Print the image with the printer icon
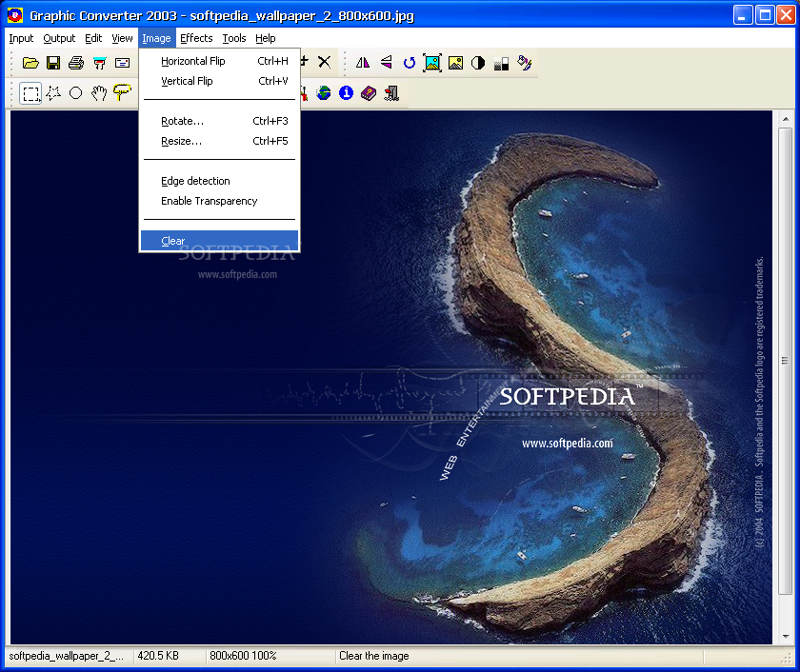 (x=76, y=63)
